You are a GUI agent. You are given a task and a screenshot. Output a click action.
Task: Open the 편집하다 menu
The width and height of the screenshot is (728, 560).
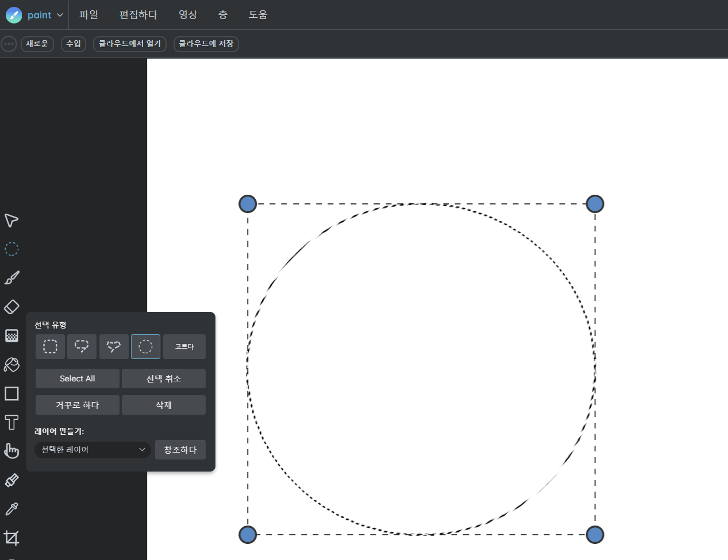coord(138,15)
